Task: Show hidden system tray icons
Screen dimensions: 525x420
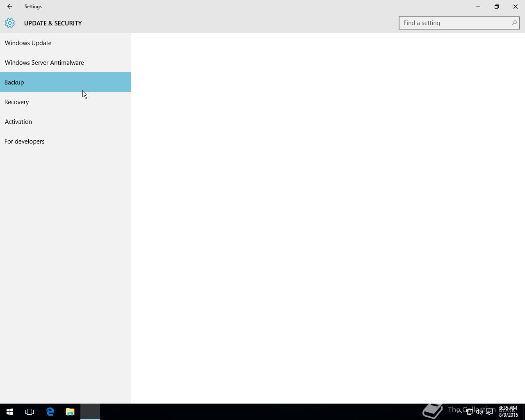Action: tap(459, 412)
